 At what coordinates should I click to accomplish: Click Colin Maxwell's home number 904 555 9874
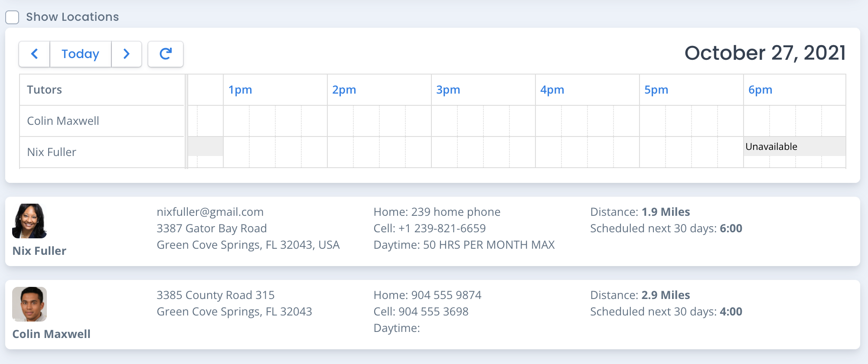pos(446,295)
